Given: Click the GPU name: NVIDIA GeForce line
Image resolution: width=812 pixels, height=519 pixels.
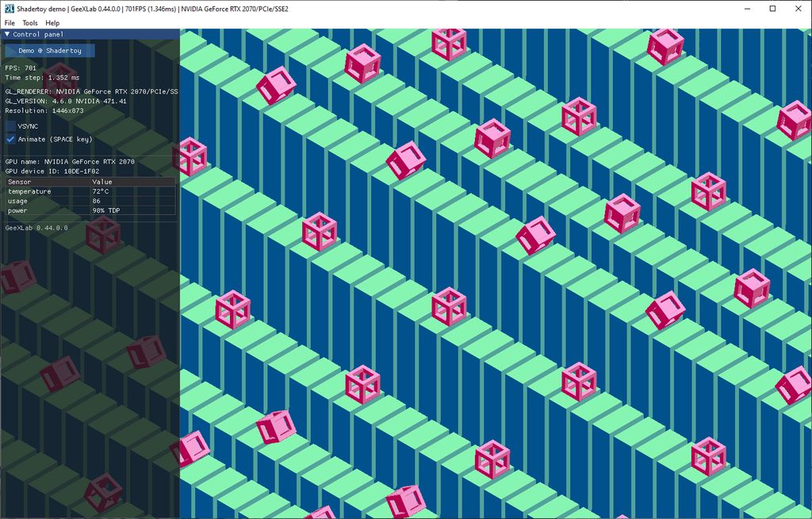Looking at the screenshot, I should point(70,162).
